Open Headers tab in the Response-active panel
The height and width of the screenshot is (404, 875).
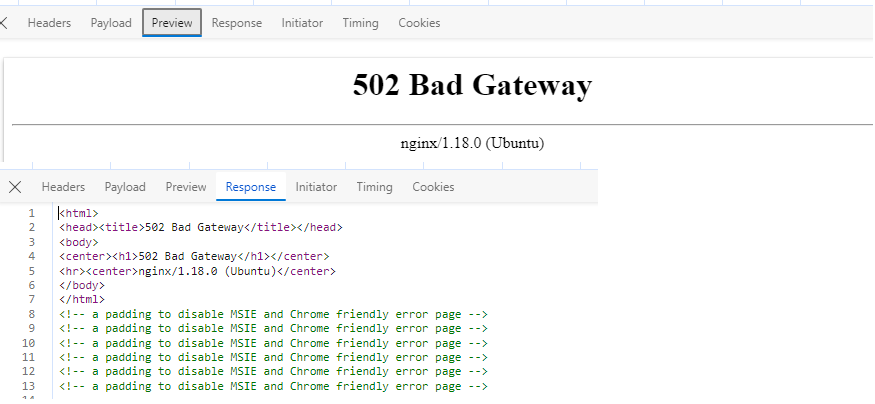pyautogui.click(x=63, y=187)
